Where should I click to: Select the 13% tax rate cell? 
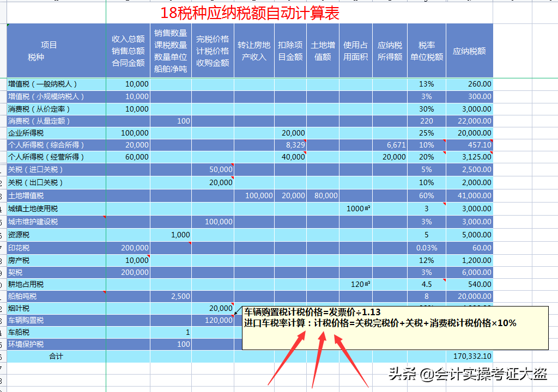click(427, 84)
